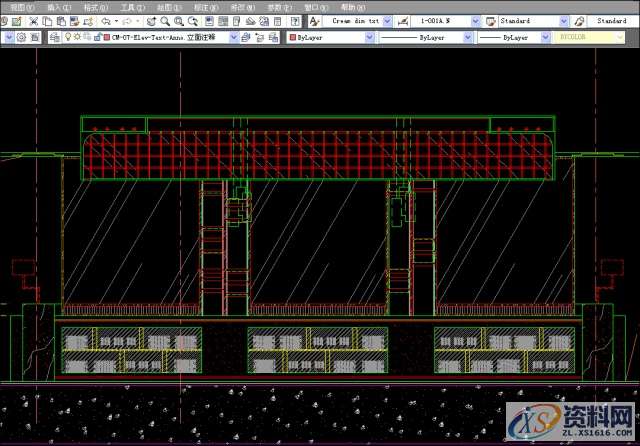Open the 格式 (Format) menu
Viewport: 640px width, 446px height.
coord(91,6)
